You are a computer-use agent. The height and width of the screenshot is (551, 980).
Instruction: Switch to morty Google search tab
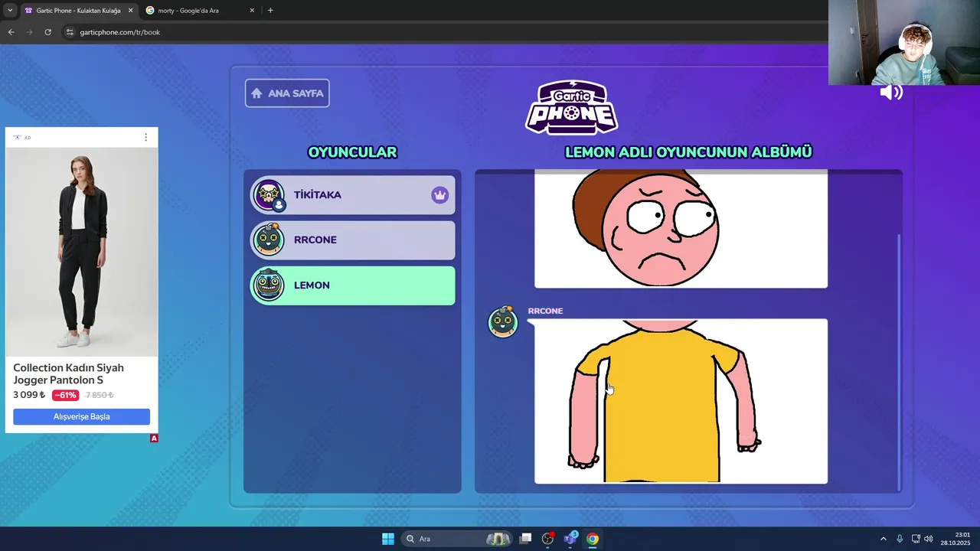(199, 11)
